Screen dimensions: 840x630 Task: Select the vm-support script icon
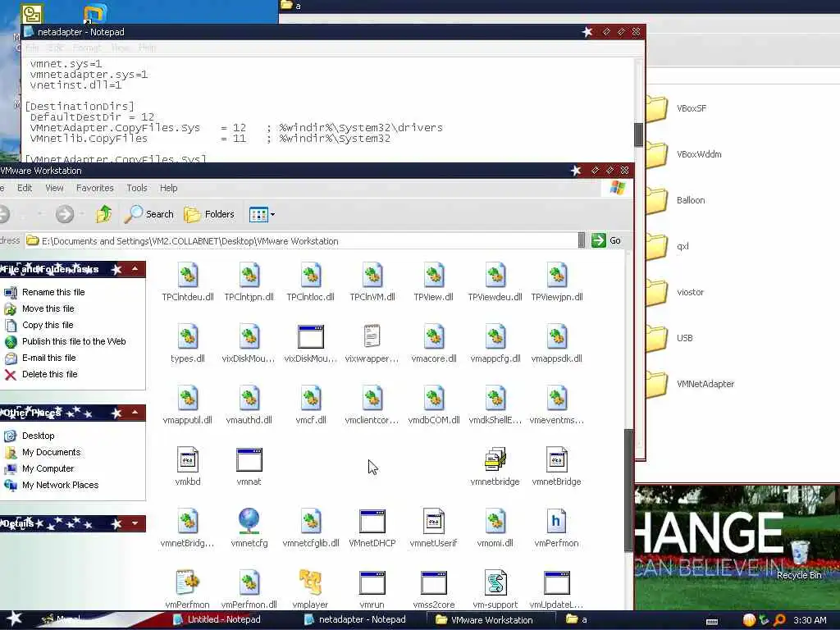495,582
